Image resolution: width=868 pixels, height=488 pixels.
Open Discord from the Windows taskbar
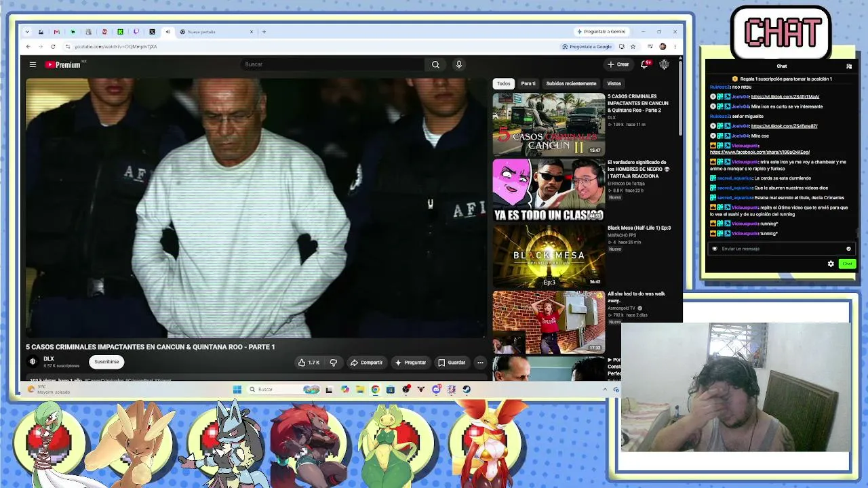pyautogui.click(x=436, y=390)
